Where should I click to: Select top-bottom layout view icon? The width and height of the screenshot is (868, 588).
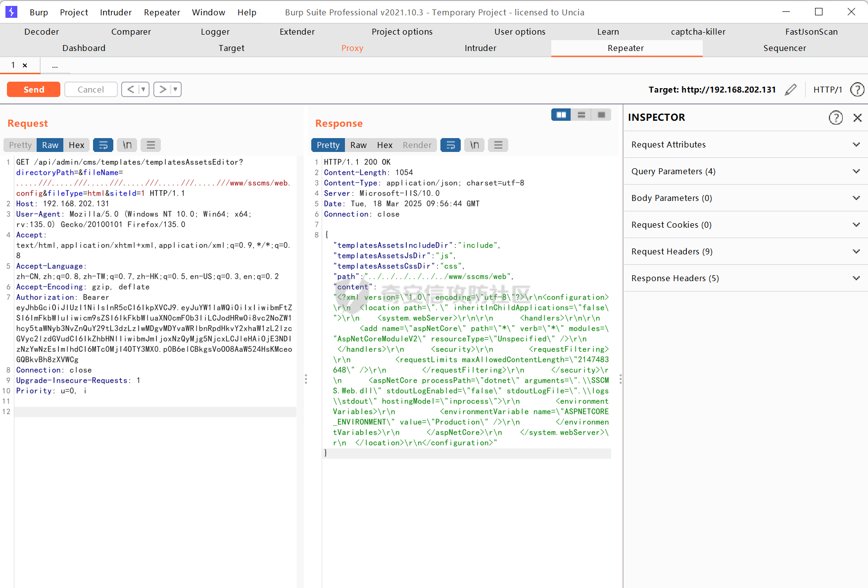pyautogui.click(x=581, y=115)
